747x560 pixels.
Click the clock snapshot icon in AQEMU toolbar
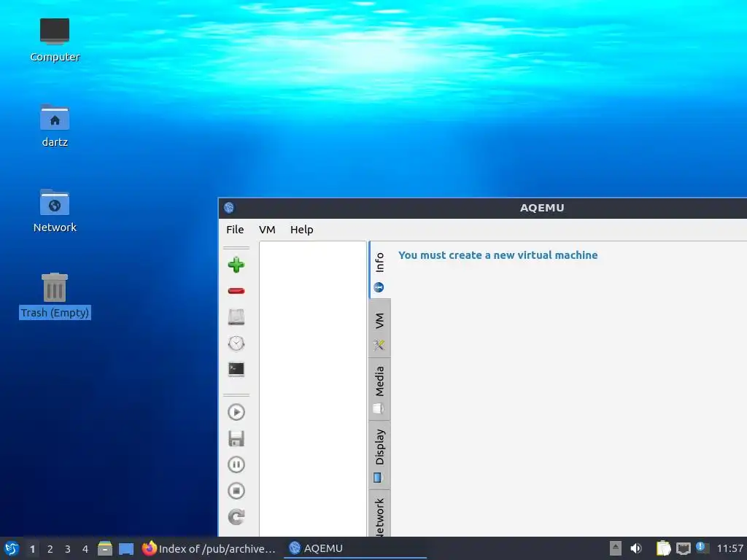(236, 343)
